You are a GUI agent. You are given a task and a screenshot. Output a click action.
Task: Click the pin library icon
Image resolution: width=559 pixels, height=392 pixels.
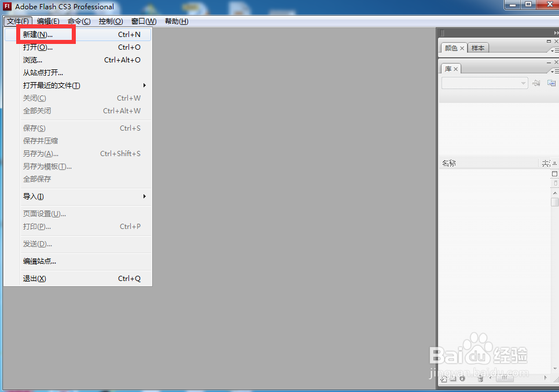point(536,83)
